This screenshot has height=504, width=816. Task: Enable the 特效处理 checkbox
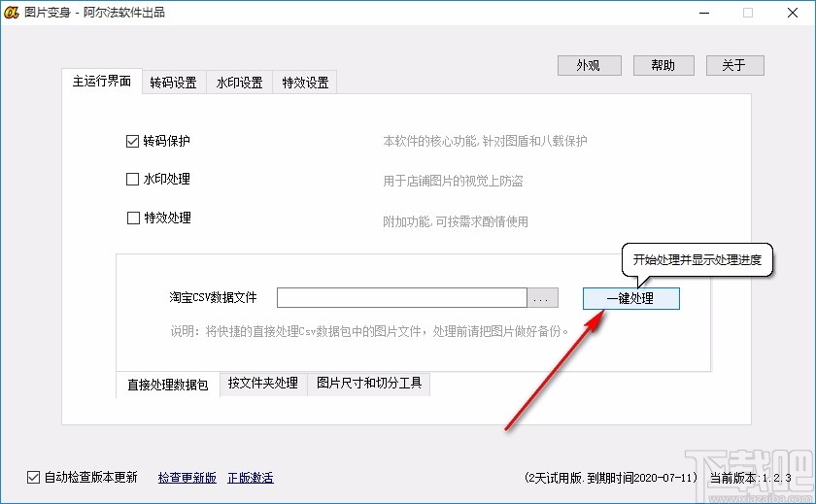tap(133, 218)
